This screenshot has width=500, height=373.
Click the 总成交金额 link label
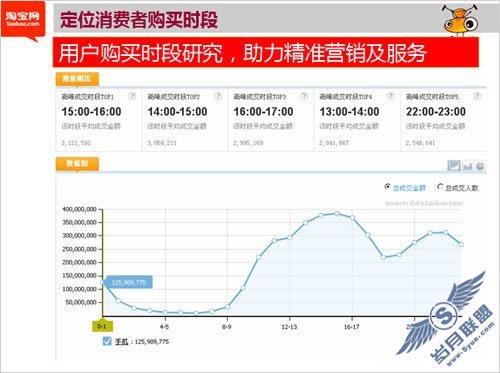(x=409, y=188)
